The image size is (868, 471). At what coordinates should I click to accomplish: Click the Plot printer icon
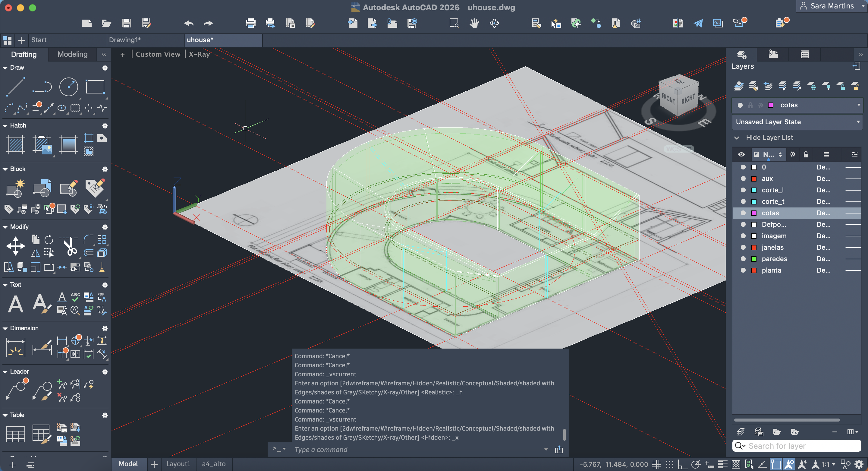pyautogui.click(x=250, y=23)
